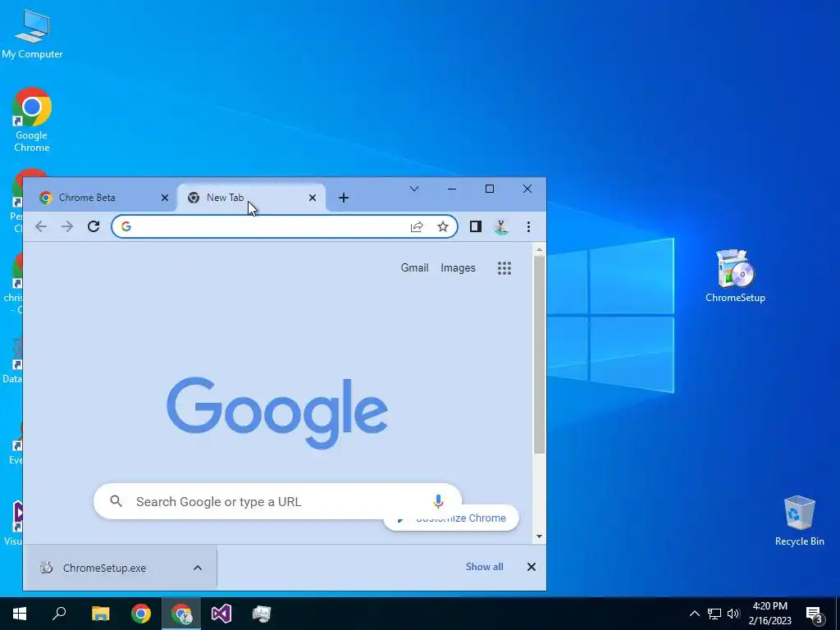Show hidden system tray icons

point(694,614)
